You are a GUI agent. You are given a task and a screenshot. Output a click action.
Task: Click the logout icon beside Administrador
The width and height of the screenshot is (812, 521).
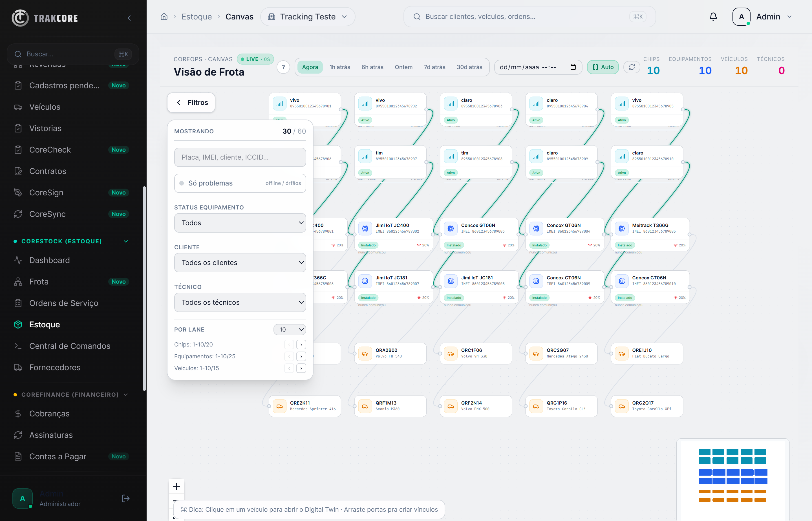point(125,498)
